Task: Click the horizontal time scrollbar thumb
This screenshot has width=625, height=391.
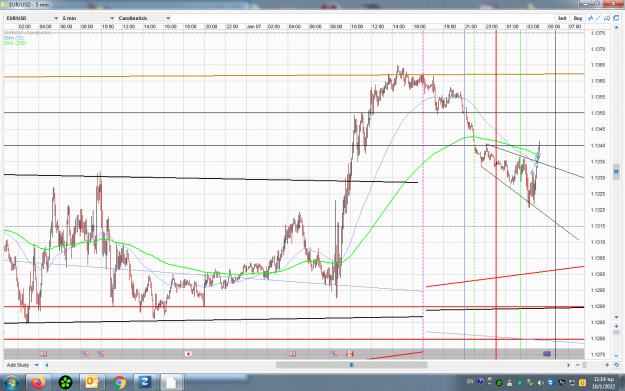Action: click(x=352, y=365)
